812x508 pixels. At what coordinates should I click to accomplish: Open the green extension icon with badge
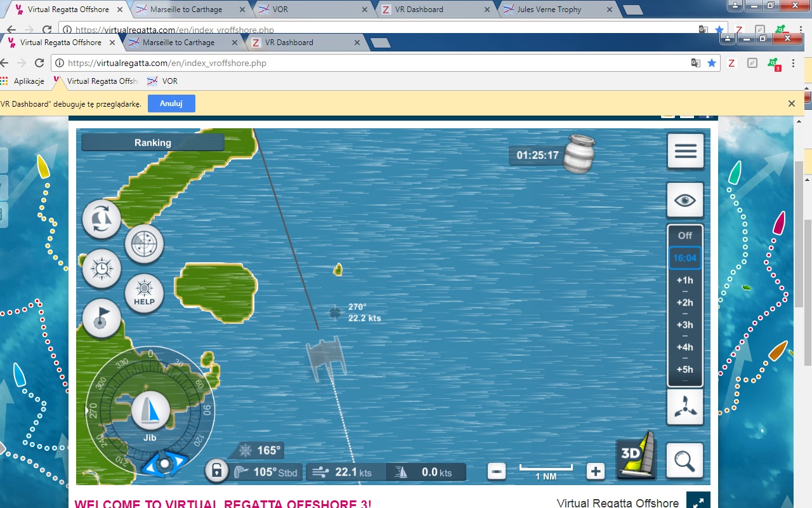tap(773, 63)
